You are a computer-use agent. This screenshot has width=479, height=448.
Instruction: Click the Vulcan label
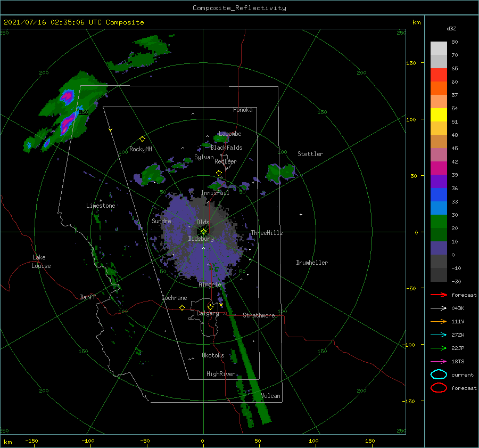(x=271, y=396)
